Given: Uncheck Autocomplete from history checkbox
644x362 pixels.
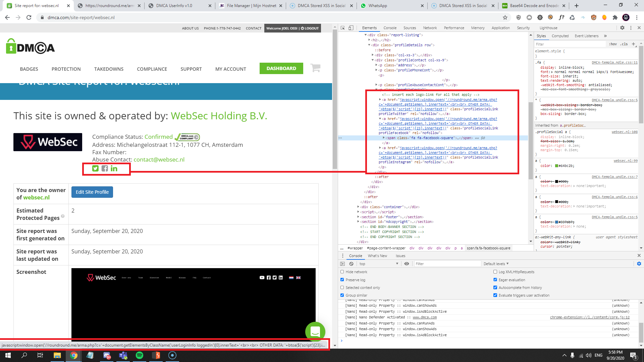Looking at the screenshot, I should point(495,288).
